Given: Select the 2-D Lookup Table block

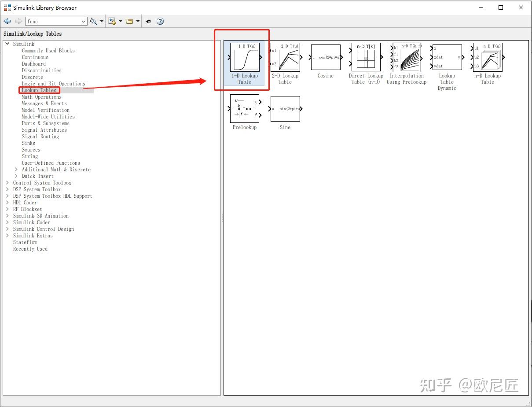Looking at the screenshot, I should click(286, 57).
